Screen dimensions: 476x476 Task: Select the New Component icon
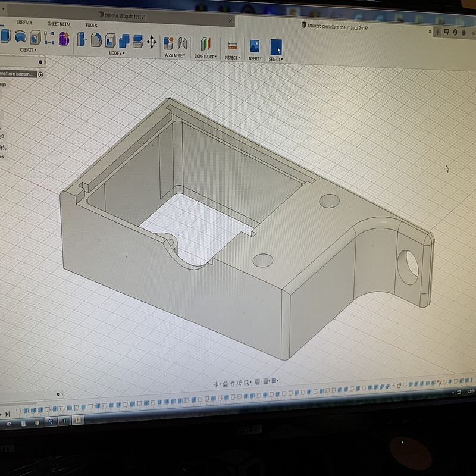[168, 43]
